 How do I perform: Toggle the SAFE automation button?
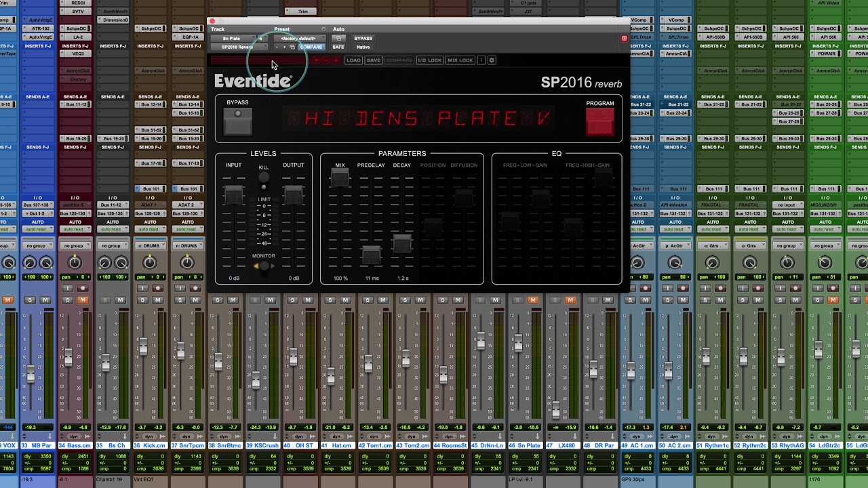[x=338, y=47]
